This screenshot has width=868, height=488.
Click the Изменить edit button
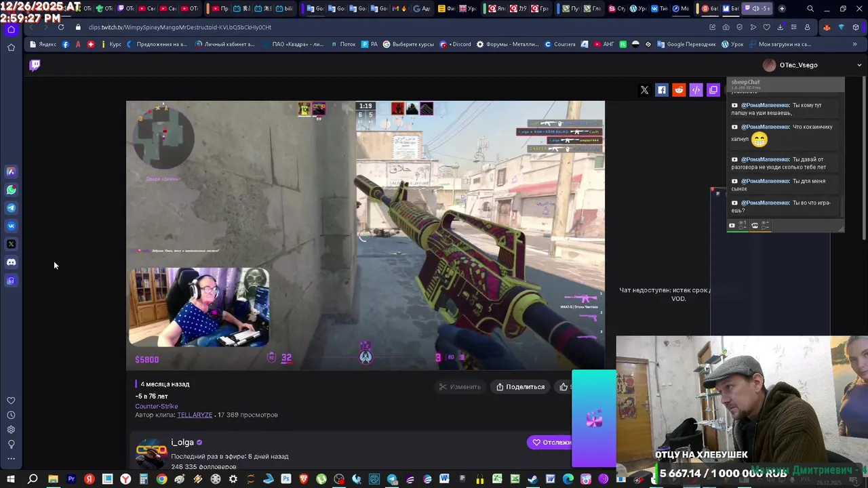point(460,387)
